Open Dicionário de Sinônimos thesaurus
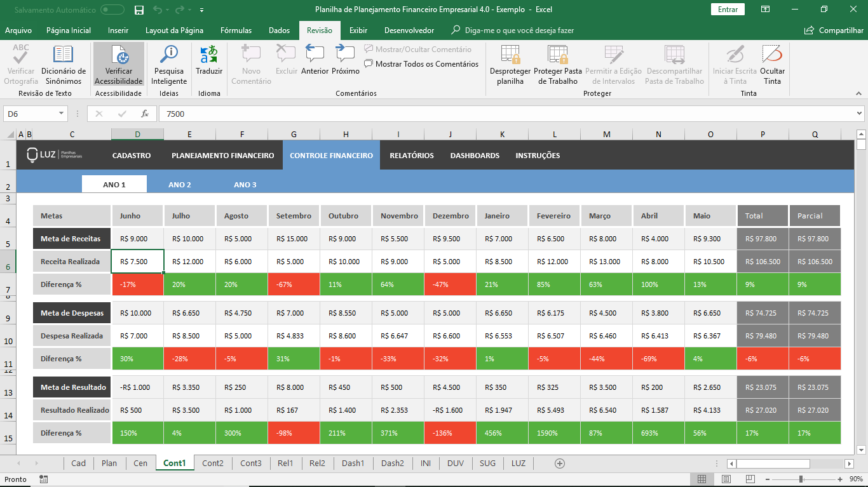Image resolution: width=868 pixels, height=487 pixels. [64, 65]
